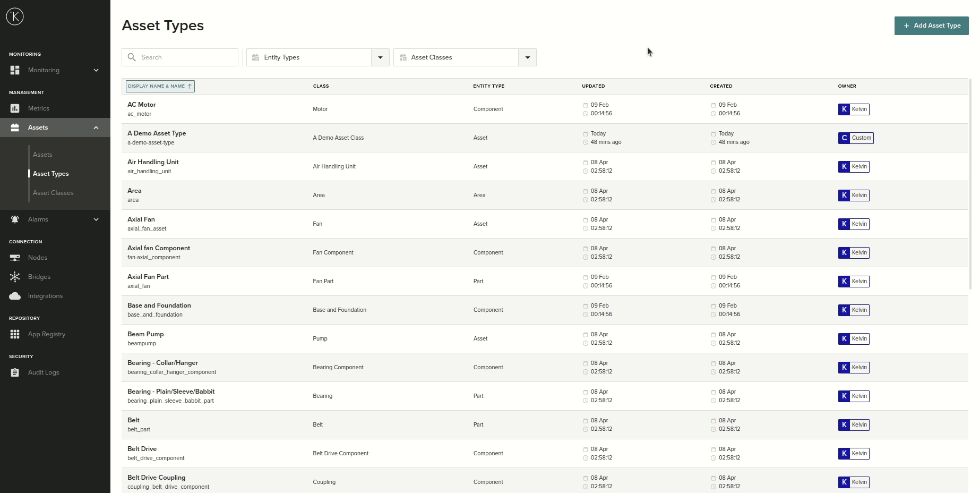Open the Asset Classes dropdown arrow
Image resolution: width=980 pixels, height=493 pixels.
527,57
